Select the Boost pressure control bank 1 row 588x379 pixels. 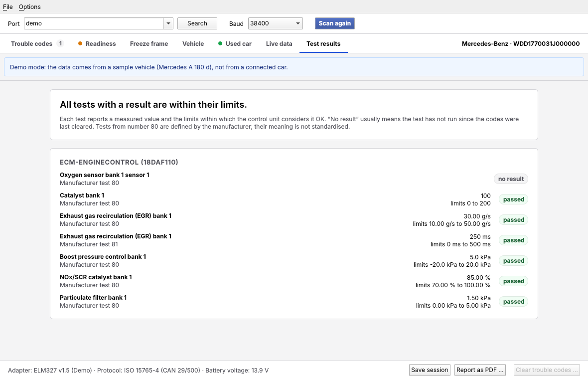[294, 261]
